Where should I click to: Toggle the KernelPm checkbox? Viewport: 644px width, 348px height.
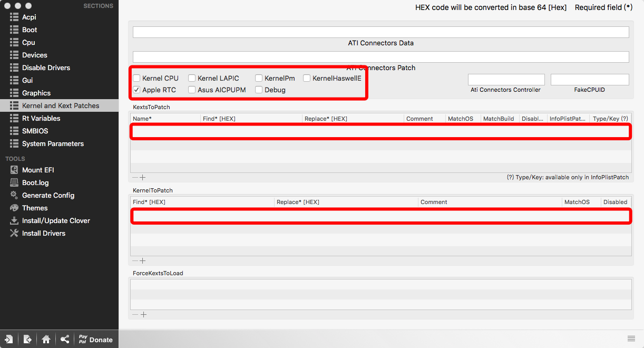[x=259, y=78]
